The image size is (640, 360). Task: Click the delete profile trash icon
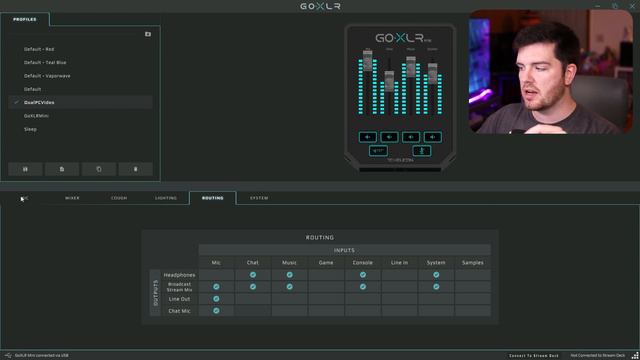coord(136,169)
